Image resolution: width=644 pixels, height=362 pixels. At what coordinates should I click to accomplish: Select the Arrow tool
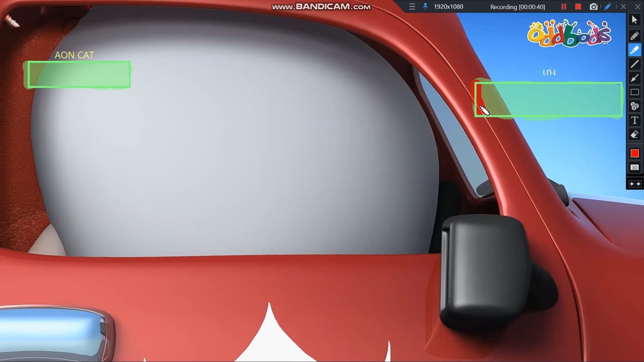click(634, 78)
